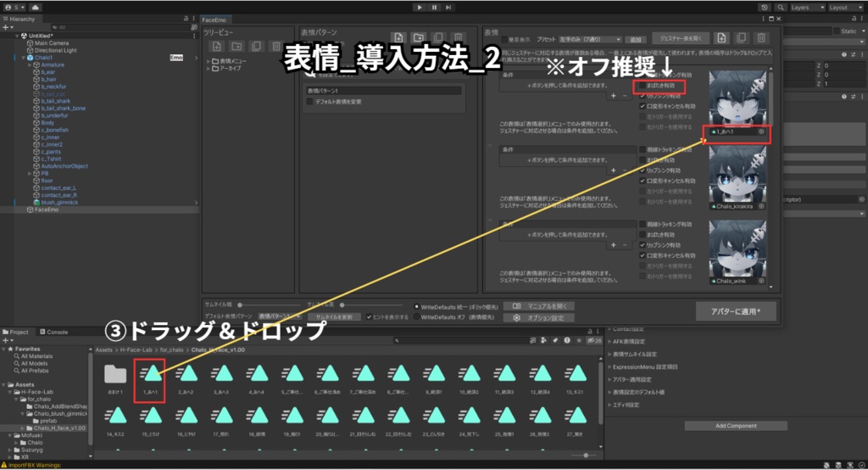This screenshot has height=470, width=868.
Task: Open オプション設定
Action: [x=539, y=317]
